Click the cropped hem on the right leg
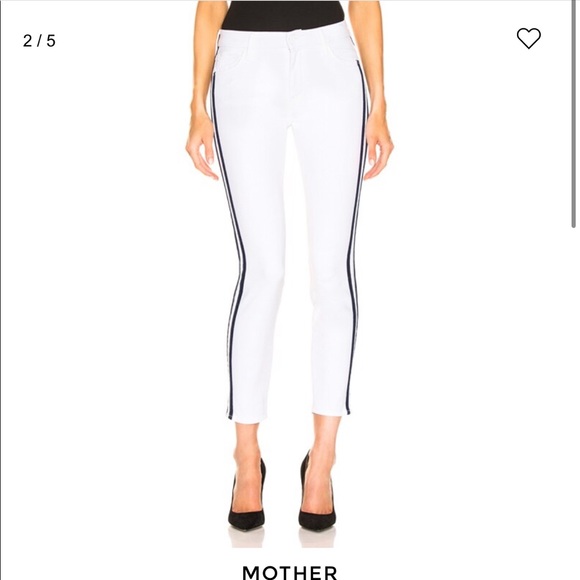The height and width of the screenshot is (580, 580). (x=330, y=411)
